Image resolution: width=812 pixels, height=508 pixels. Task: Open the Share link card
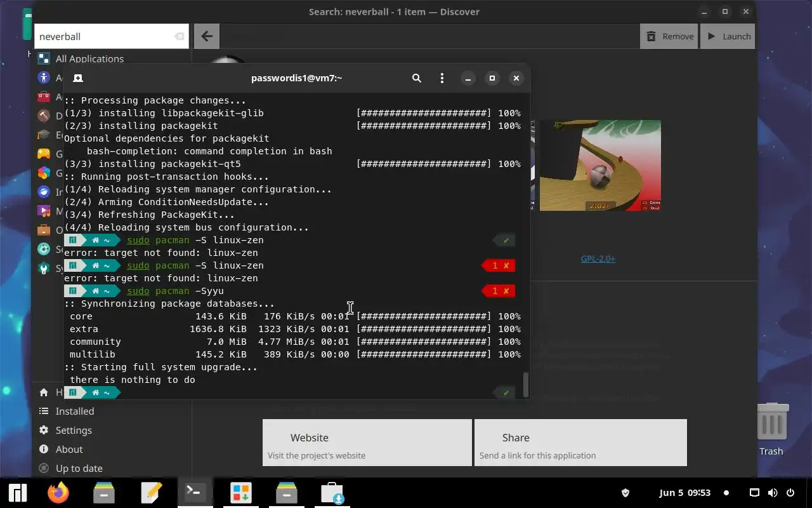click(580, 443)
